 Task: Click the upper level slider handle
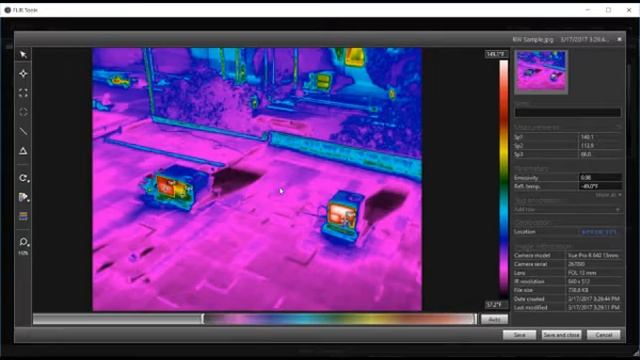coord(476,319)
